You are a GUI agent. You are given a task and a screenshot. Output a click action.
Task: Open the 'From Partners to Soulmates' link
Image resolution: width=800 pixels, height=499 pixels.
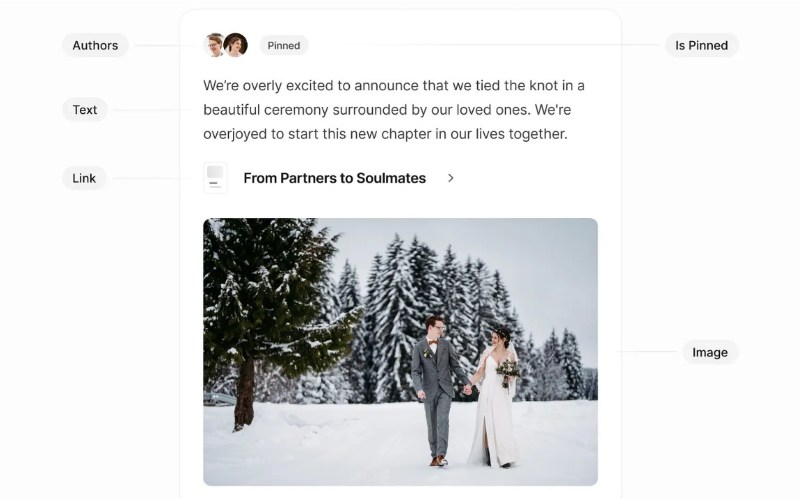tap(334, 178)
